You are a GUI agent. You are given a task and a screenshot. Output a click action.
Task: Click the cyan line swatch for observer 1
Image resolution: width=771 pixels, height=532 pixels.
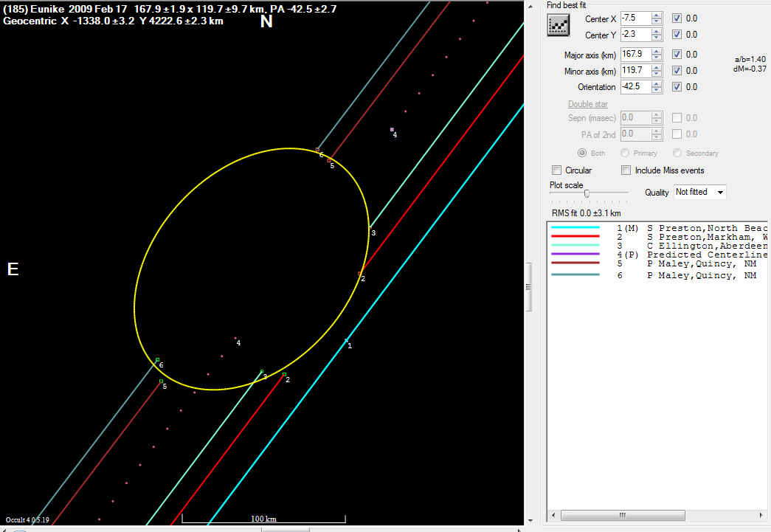(x=575, y=228)
